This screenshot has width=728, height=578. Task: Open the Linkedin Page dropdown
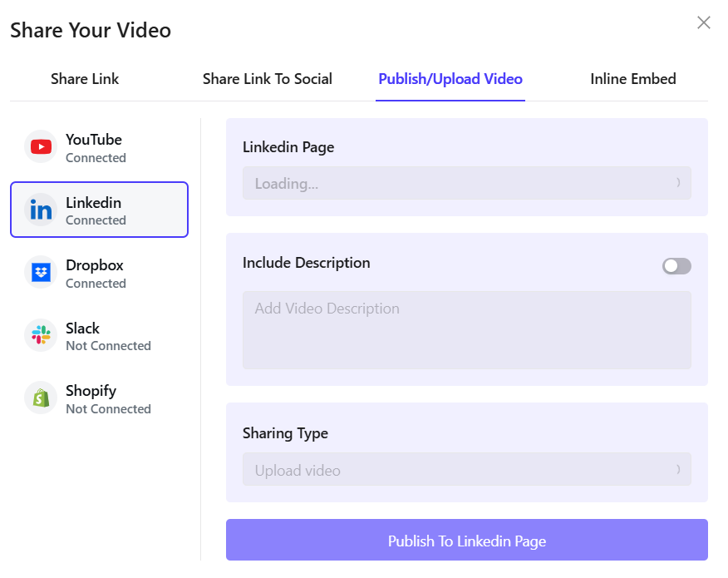tap(466, 183)
